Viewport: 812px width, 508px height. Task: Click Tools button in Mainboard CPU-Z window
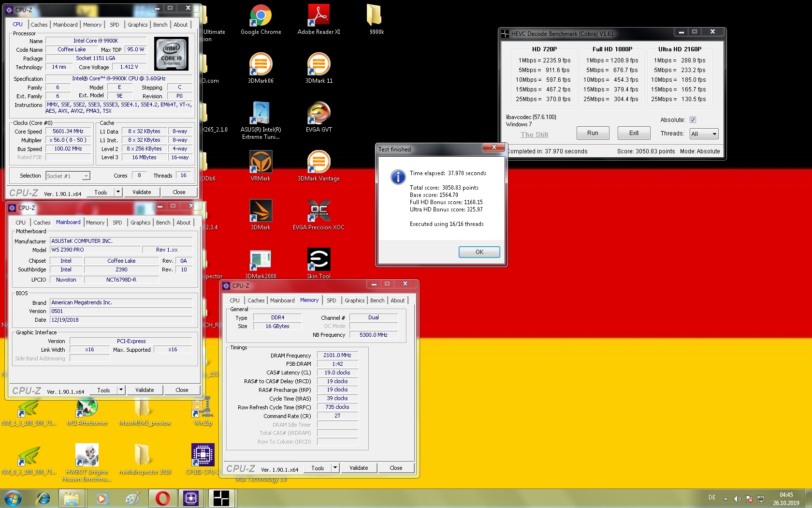pyautogui.click(x=103, y=390)
